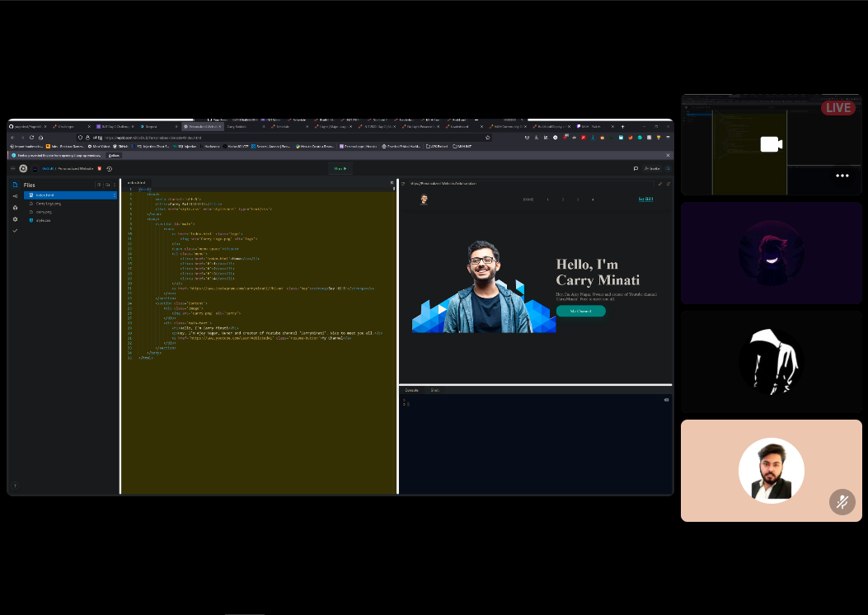Toggle the muted microphone on bottom participant
Image resolution: width=868 pixels, height=615 pixels.
pos(842,502)
